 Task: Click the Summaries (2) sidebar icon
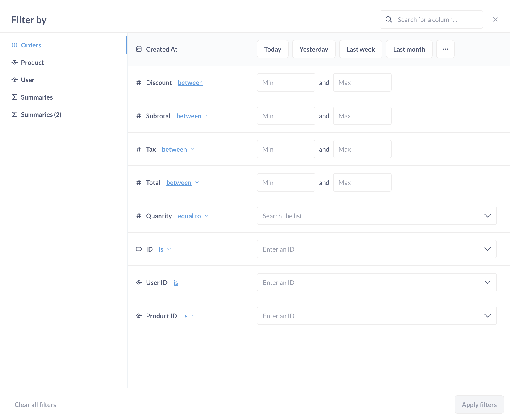[14, 114]
